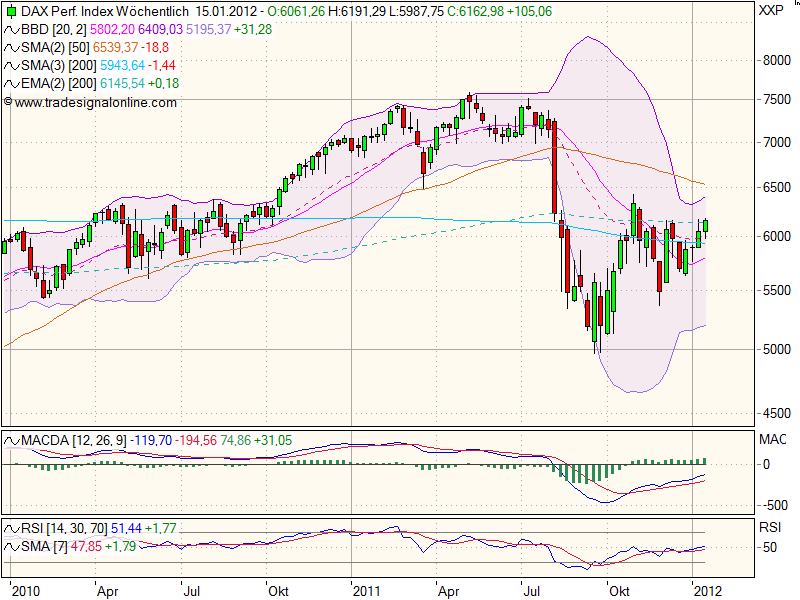The image size is (800, 600).
Task: Click the RSI change value +1,77
Action: [161, 528]
